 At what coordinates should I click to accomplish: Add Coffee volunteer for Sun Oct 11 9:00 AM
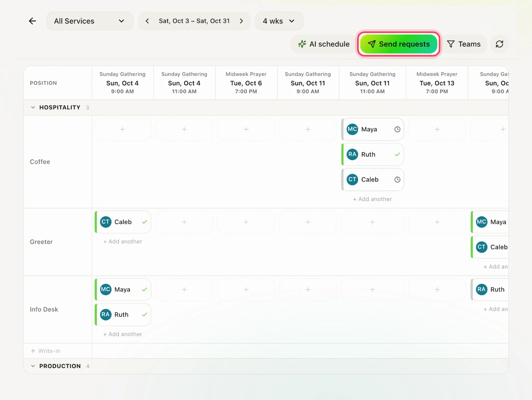pyautogui.click(x=308, y=129)
